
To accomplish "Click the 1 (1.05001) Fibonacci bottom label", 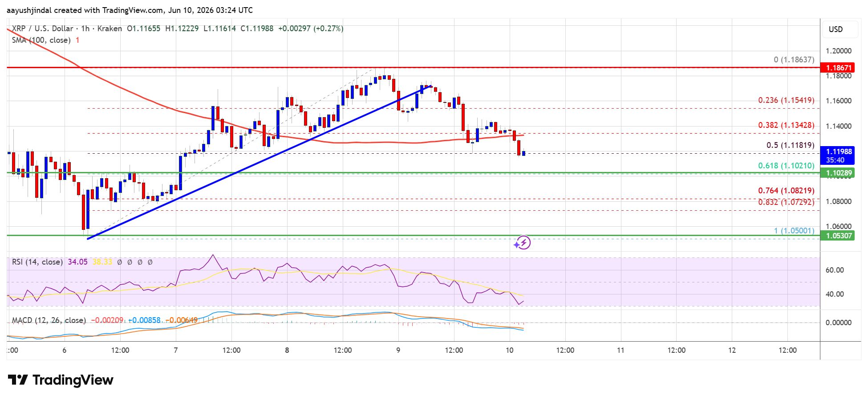I will (794, 231).
